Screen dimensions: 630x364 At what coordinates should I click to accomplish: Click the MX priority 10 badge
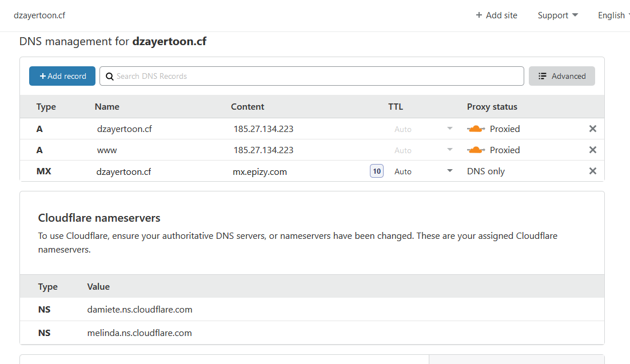376,171
